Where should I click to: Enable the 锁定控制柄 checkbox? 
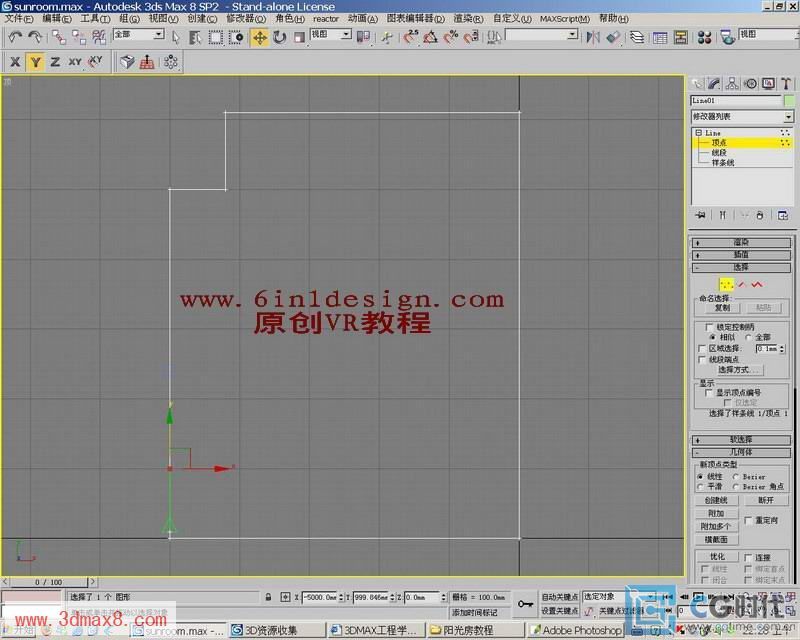tap(709, 327)
